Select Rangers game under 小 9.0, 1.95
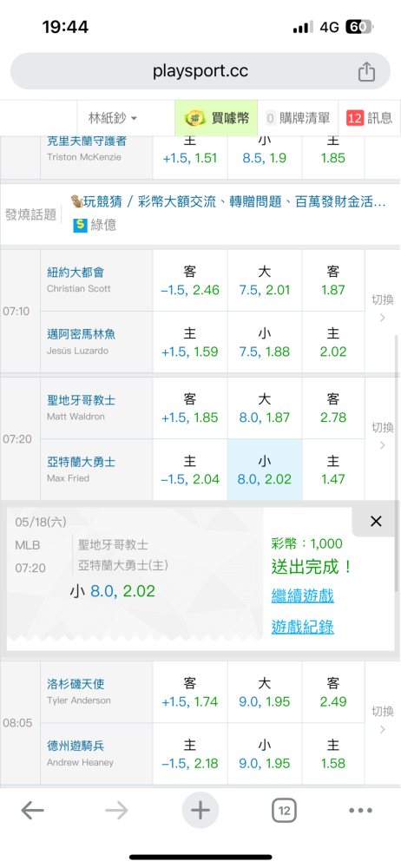This screenshot has height=868, width=401. coord(264,754)
